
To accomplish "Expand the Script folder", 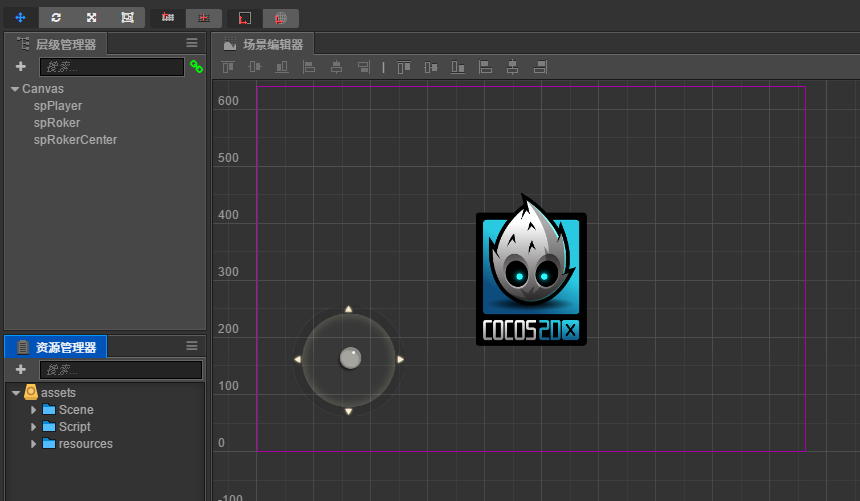I will point(33,427).
